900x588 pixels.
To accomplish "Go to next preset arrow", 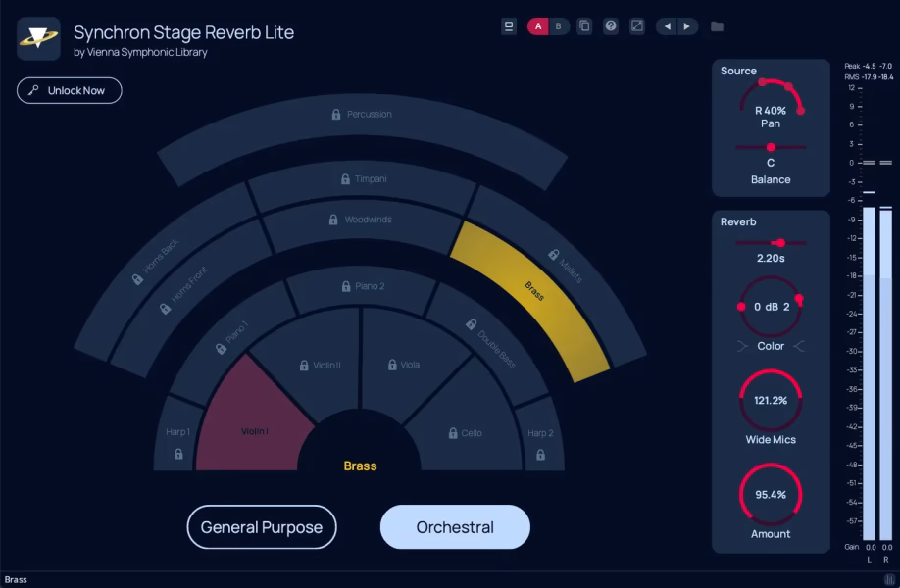I will [x=686, y=26].
